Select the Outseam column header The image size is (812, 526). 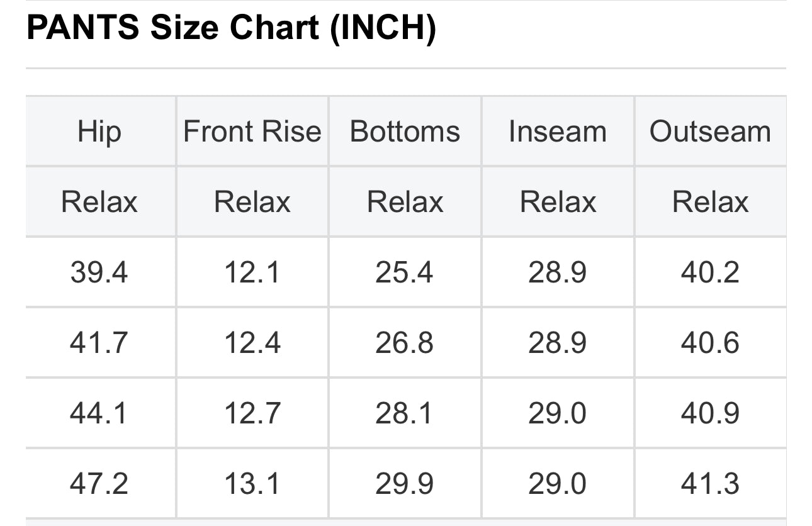point(710,132)
